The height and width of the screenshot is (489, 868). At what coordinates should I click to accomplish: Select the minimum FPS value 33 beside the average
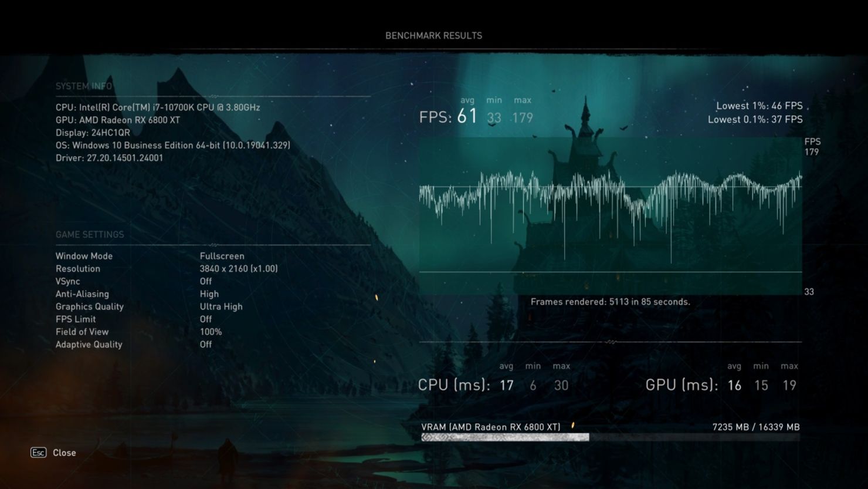[x=494, y=118]
